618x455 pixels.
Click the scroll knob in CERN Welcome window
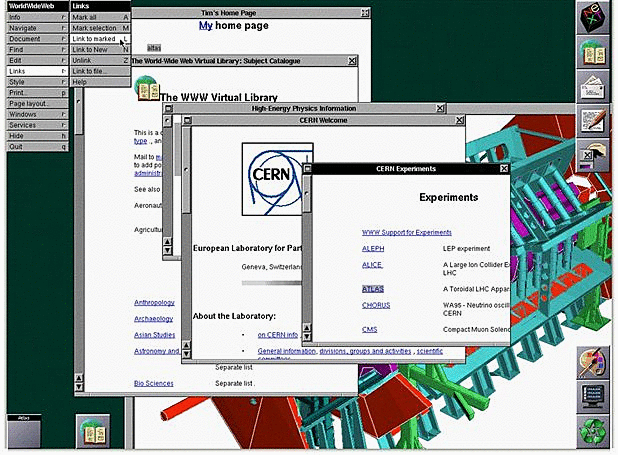pyautogui.click(x=186, y=170)
